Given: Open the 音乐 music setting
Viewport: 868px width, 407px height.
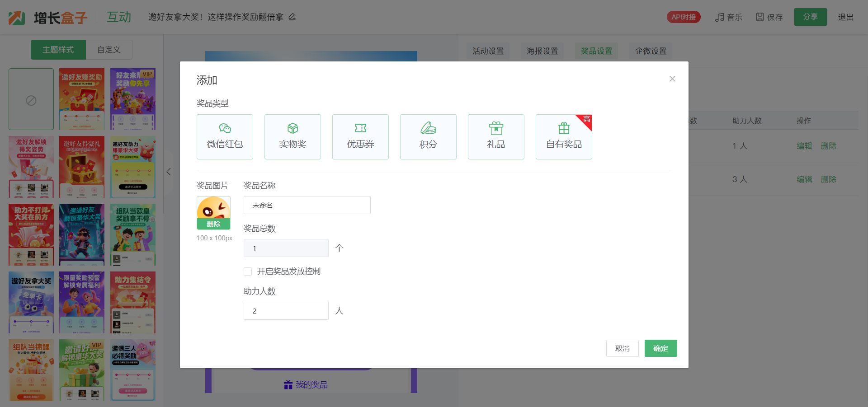Looking at the screenshot, I should click(x=728, y=17).
